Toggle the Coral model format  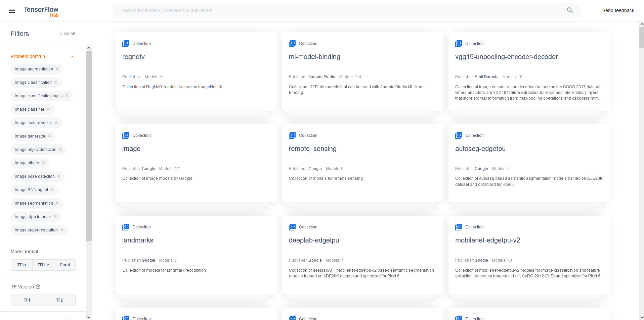coord(65,265)
